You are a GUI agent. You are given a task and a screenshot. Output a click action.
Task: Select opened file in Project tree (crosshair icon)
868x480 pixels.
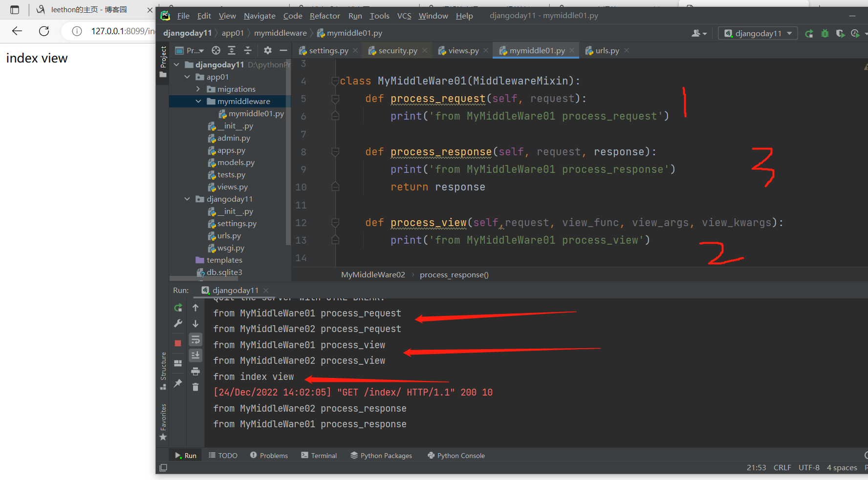(216, 50)
